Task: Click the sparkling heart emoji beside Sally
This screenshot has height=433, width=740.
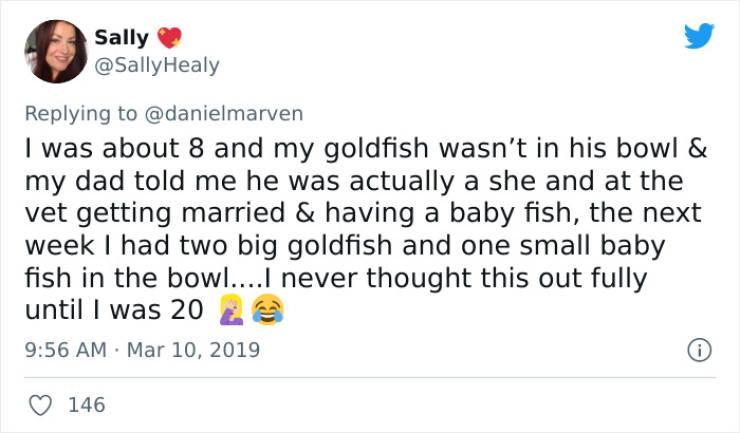Action: 170,38
